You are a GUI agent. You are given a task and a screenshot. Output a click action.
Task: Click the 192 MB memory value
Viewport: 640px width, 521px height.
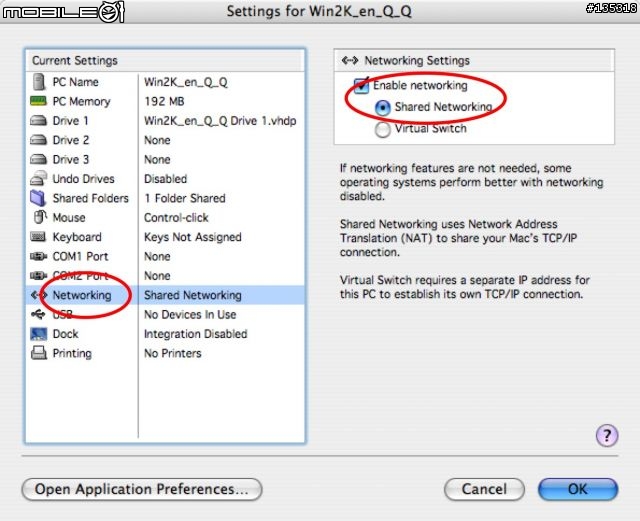tap(164, 101)
